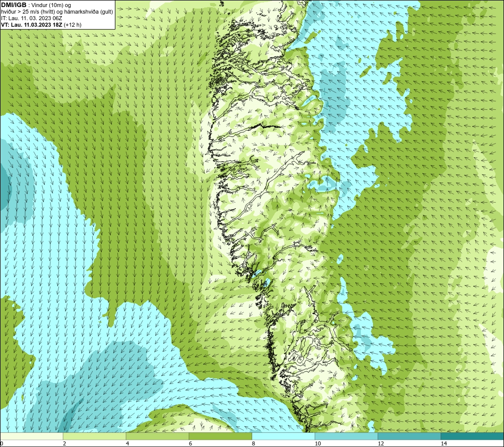The height and width of the screenshot is (447, 504).
Task: Click the "2" scale label
Action: coord(65,443)
